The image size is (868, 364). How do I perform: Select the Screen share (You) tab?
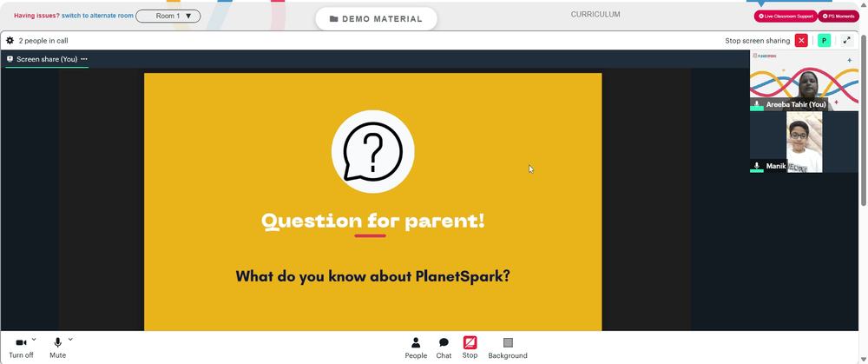point(47,59)
